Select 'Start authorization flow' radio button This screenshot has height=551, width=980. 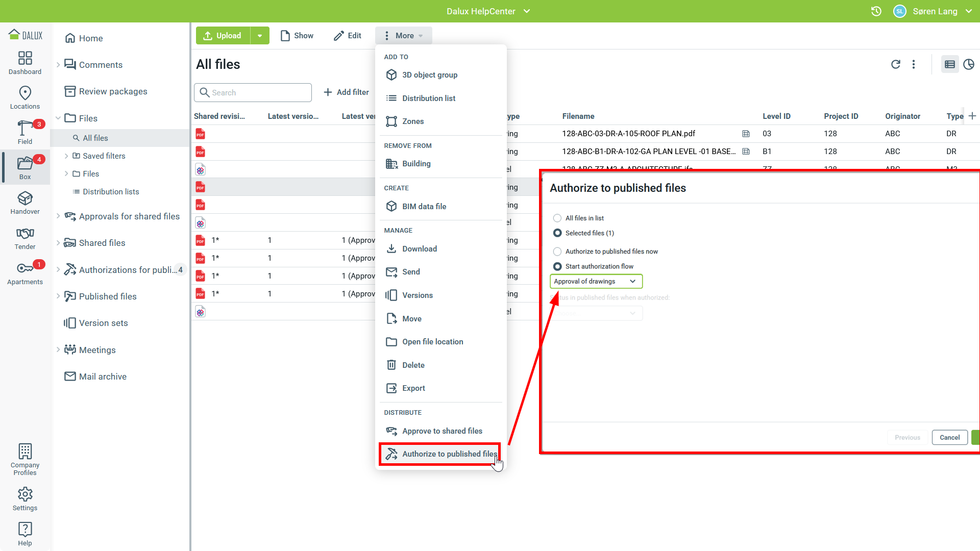(557, 266)
